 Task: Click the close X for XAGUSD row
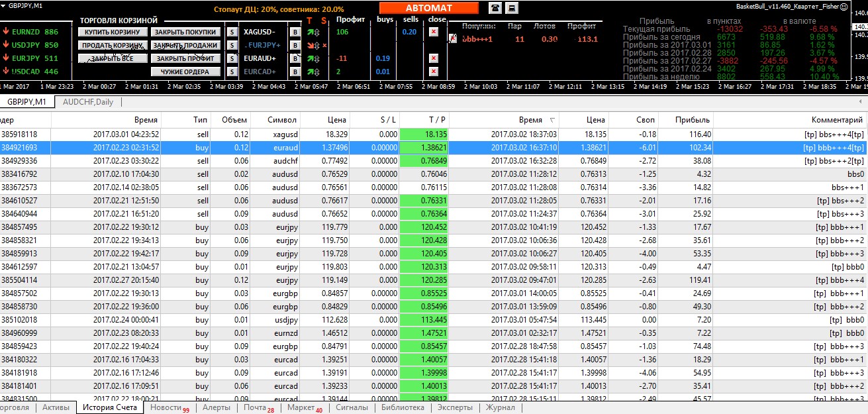click(x=433, y=32)
